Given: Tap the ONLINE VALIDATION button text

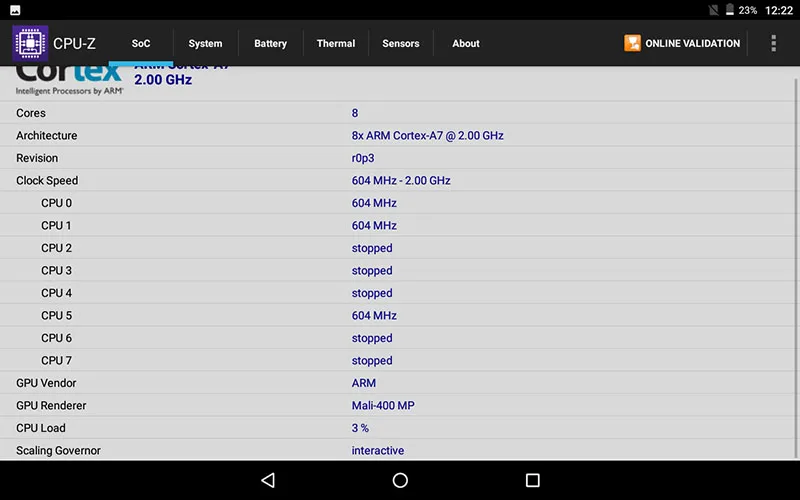Looking at the screenshot, I should click(692, 43).
